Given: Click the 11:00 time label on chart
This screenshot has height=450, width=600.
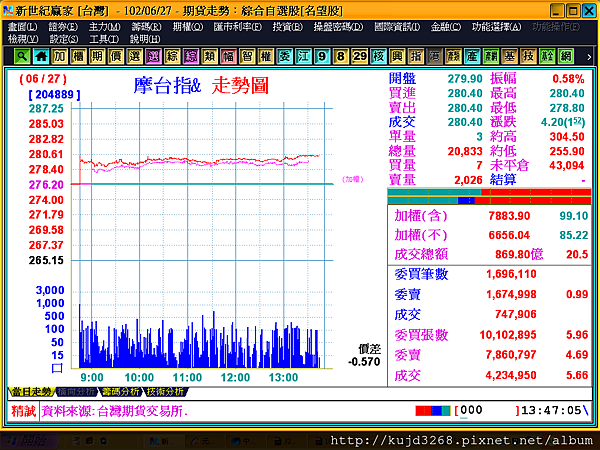Looking at the screenshot, I should pos(187,378).
